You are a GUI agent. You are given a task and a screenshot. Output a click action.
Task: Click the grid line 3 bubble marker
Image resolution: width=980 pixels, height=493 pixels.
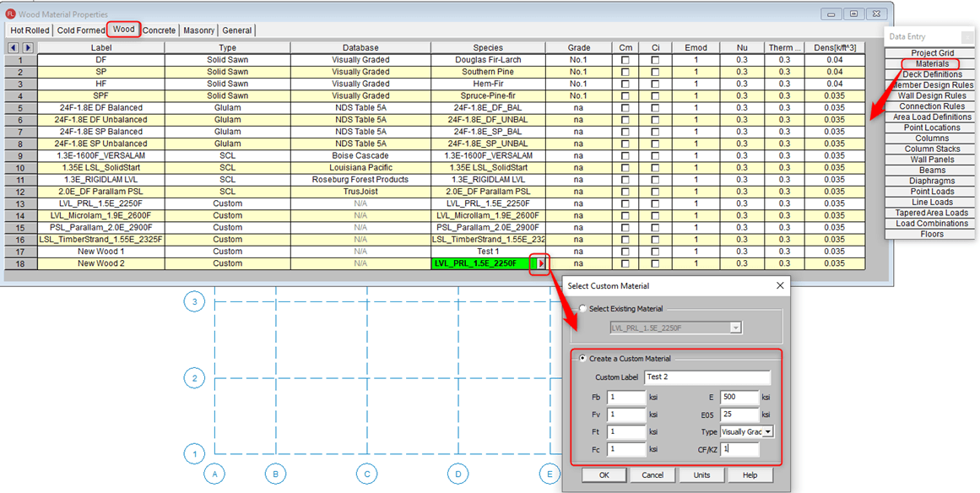(194, 302)
